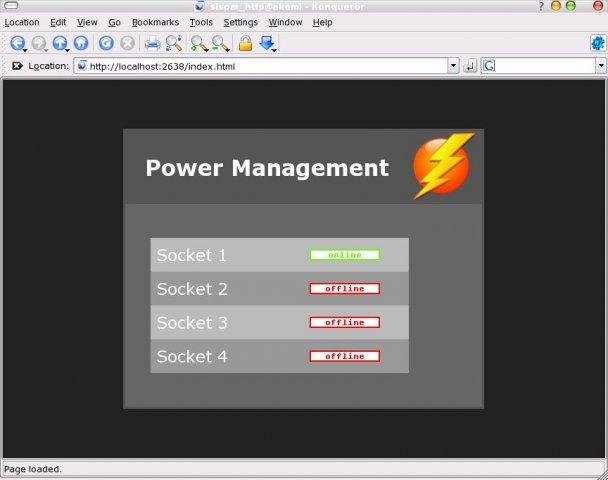Image resolution: width=608 pixels, height=480 pixels.
Task: Toggle Socket 2 offline status button
Action: (x=344, y=289)
